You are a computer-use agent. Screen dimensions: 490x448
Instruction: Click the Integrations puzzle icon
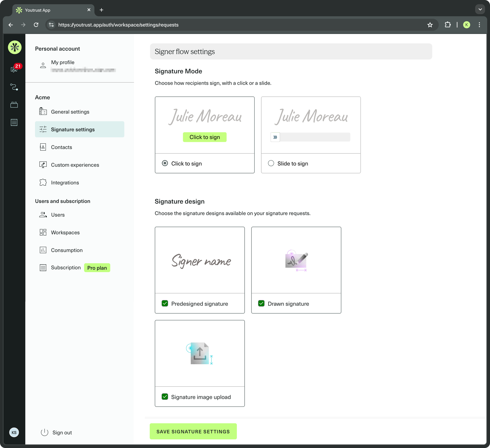(x=43, y=183)
